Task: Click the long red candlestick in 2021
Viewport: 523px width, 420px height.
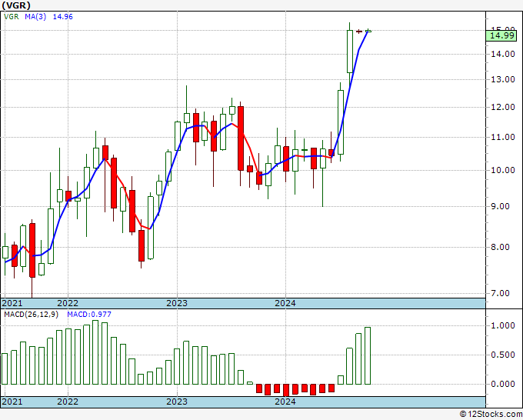Action: [x=32, y=250]
